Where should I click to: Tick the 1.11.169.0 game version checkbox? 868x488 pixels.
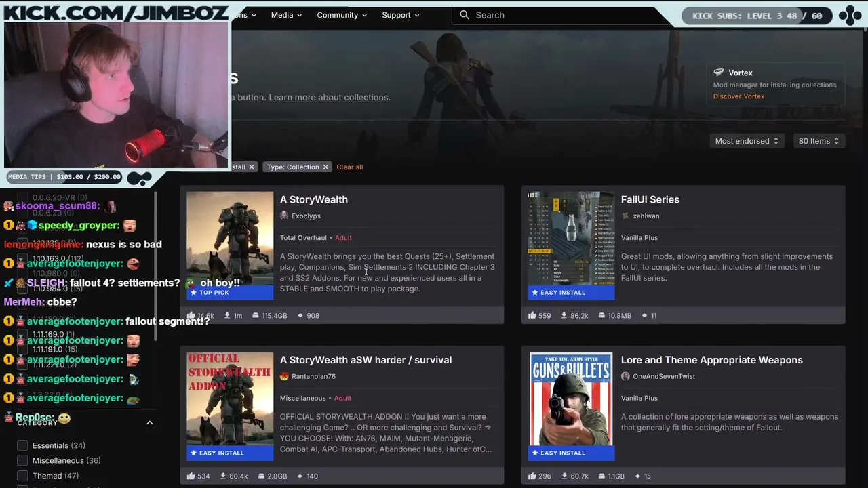pos(22,334)
